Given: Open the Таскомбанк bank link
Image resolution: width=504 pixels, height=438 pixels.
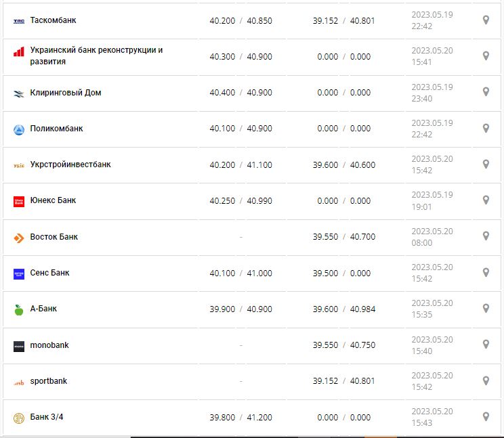Looking at the screenshot, I should coord(53,20).
